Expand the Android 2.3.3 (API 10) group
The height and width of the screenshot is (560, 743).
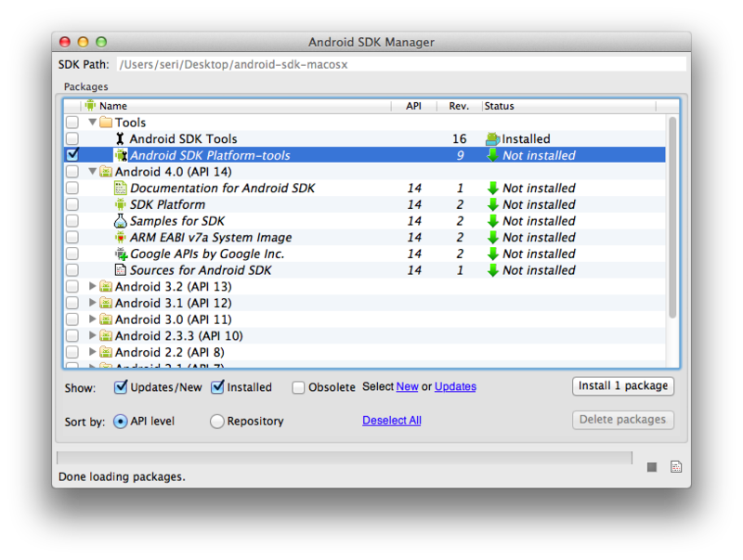coord(93,335)
